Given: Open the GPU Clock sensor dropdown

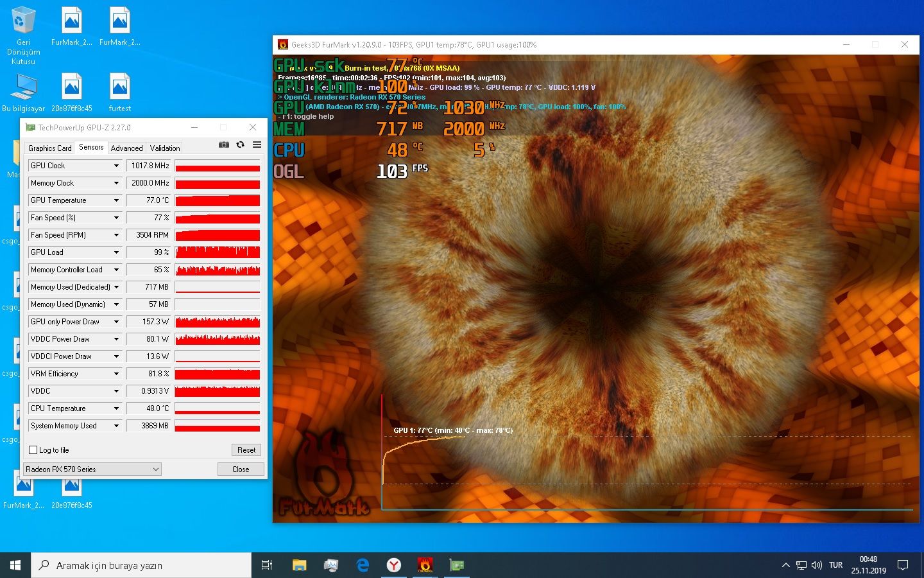Looking at the screenshot, I should [x=116, y=166].
